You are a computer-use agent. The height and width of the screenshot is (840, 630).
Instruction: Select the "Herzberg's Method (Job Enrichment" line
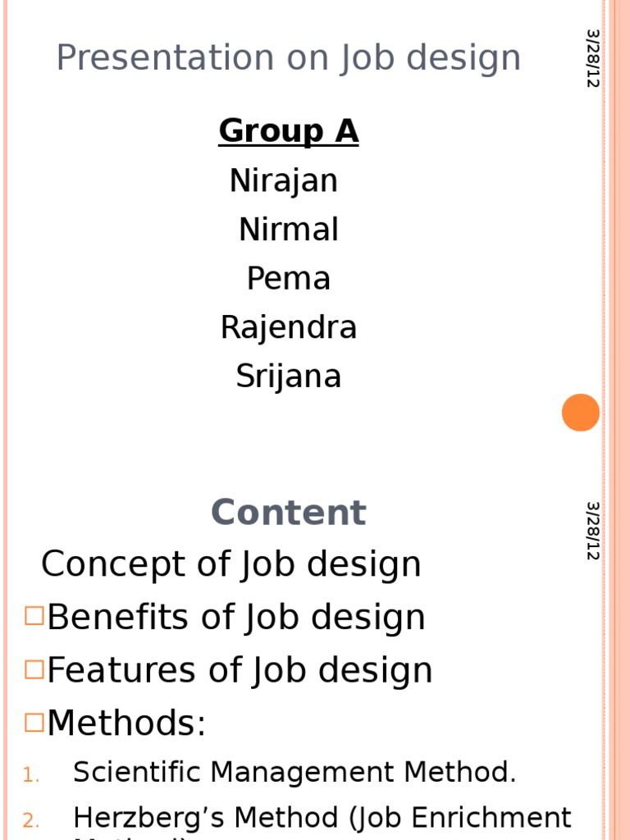coord(322,818)
